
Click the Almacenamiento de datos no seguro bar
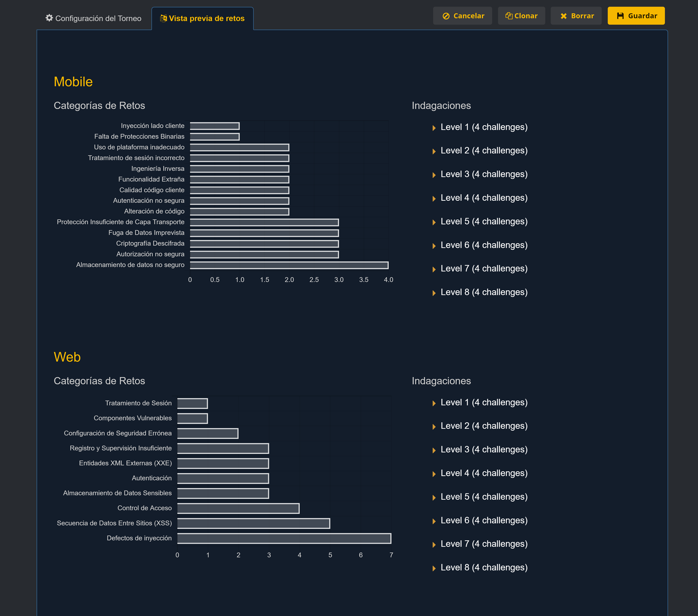coord(289,265)
